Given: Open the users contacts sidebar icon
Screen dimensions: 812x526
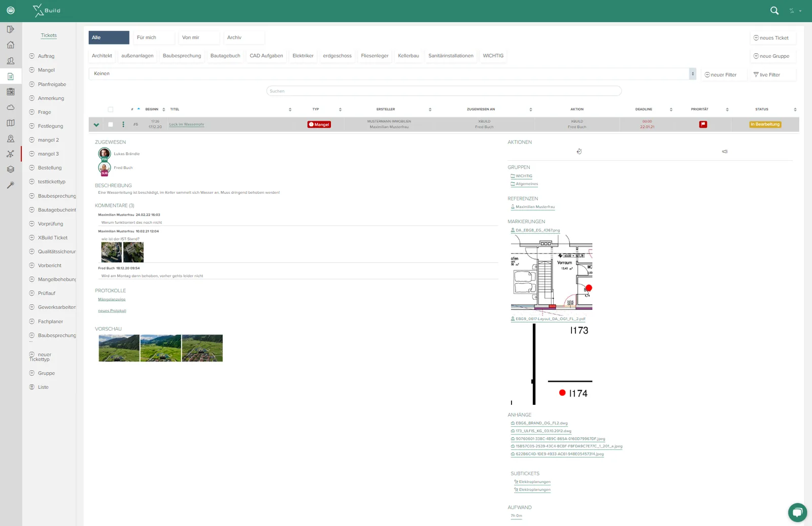Looking at the screenshot, I should pos(11,61).
